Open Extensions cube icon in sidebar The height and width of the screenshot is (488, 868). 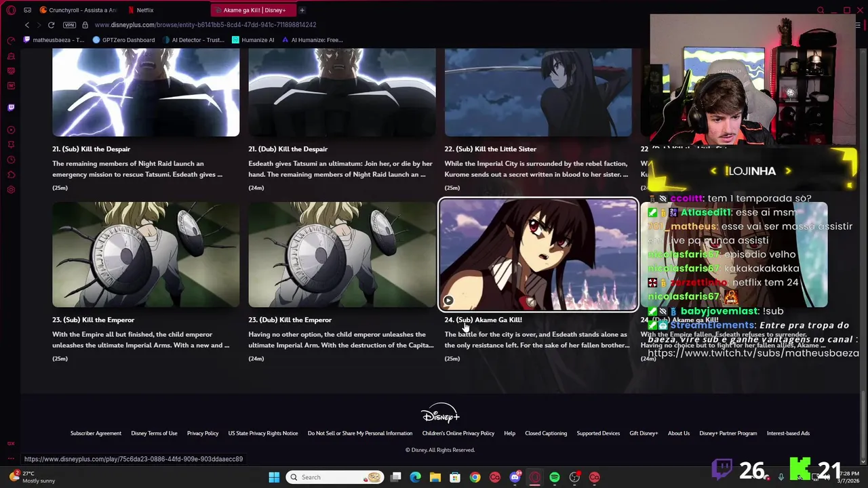click(11, 175)
